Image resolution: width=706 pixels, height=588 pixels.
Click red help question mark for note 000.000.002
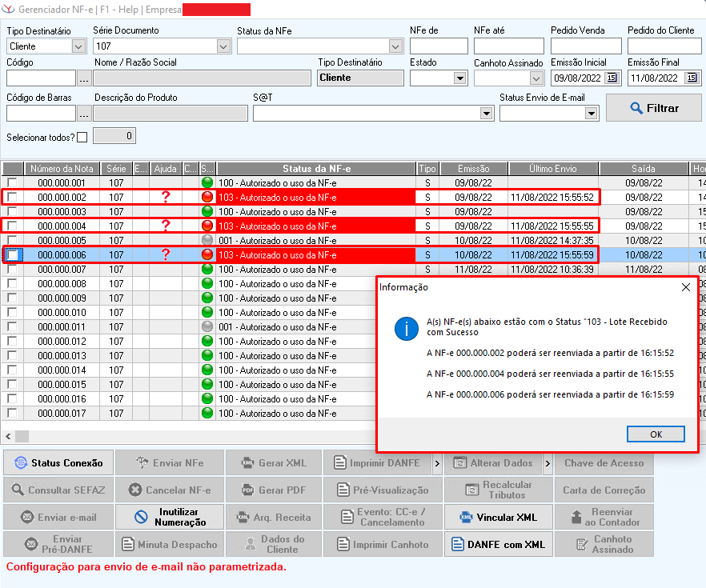point(166,198)
